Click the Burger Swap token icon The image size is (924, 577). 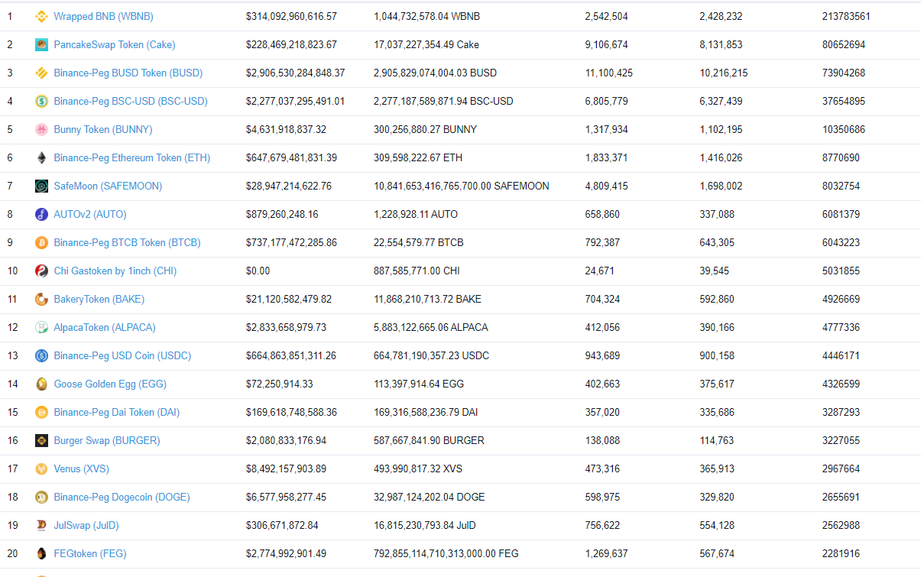[41, 440]
